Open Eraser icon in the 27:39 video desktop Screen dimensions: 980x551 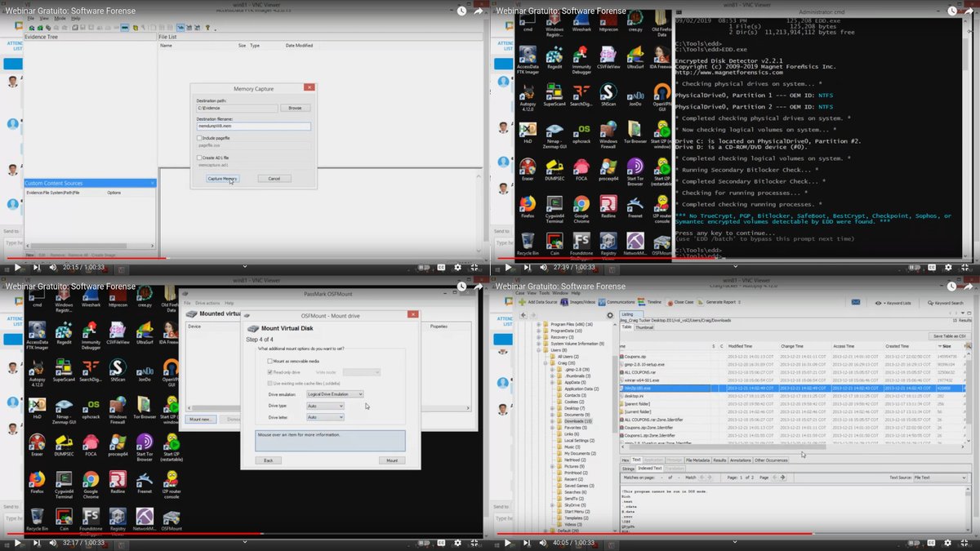(528, 169)
